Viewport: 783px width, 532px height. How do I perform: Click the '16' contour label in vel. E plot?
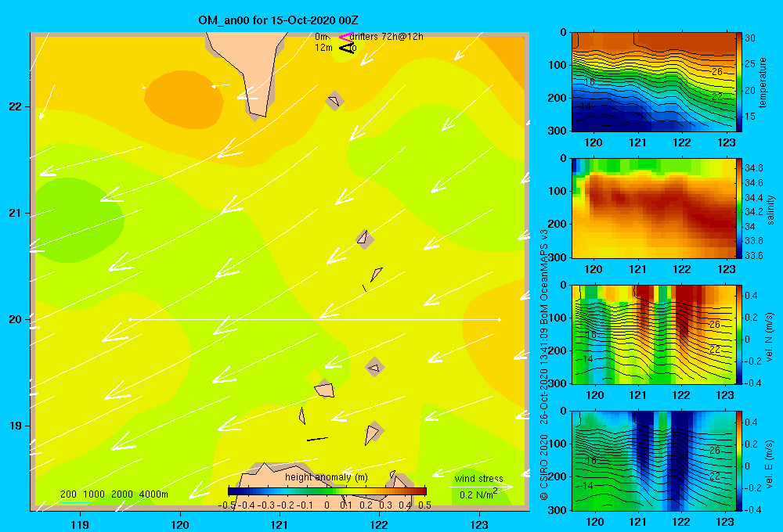click(591, 461)
